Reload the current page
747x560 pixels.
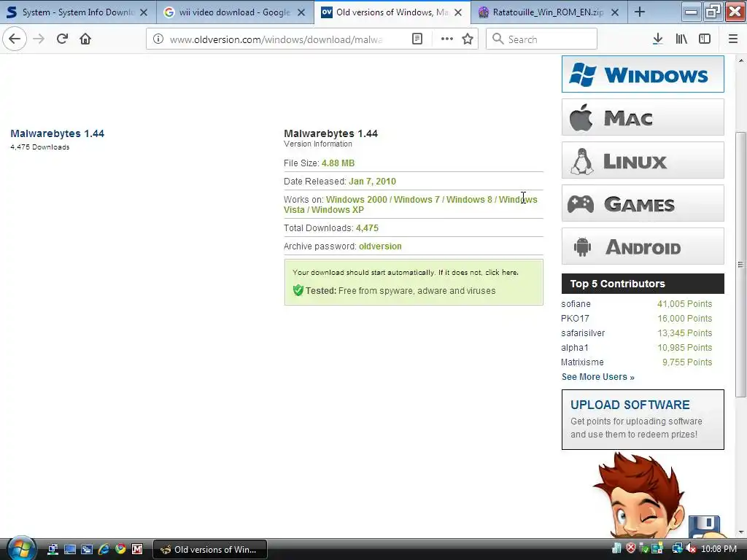62,39
